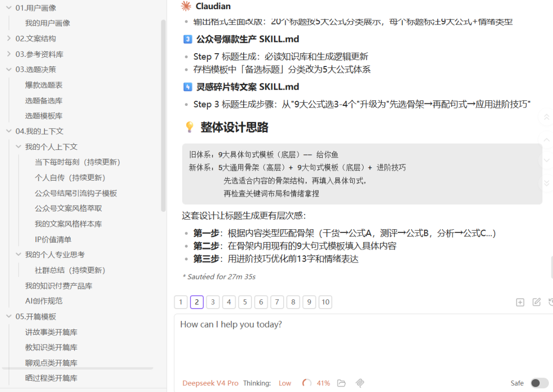Open the IP价值清单 note
This screenshot has width=553, height=392.
coord(53,239)
